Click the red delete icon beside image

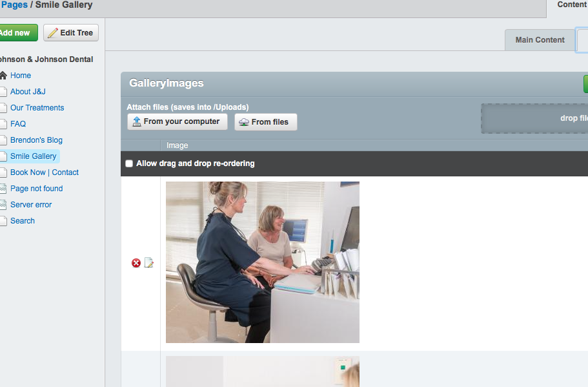pyautogui.click(x=136, y=263)
